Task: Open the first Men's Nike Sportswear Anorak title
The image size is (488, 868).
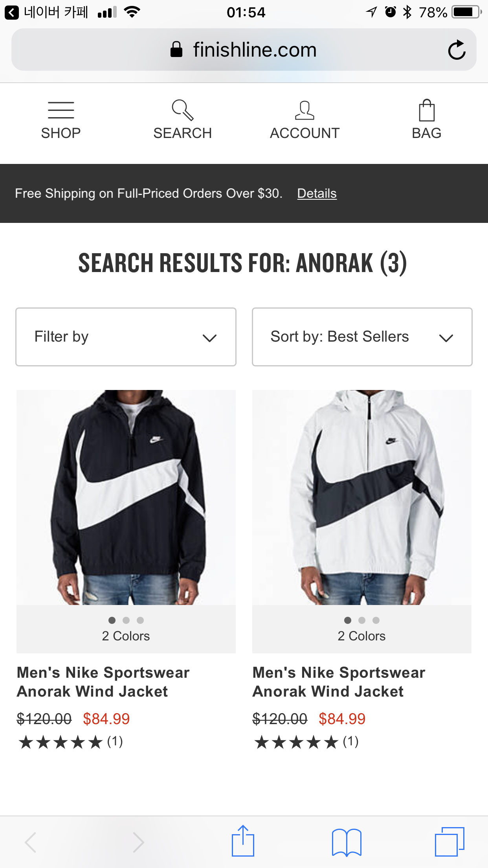Action: 103,682
